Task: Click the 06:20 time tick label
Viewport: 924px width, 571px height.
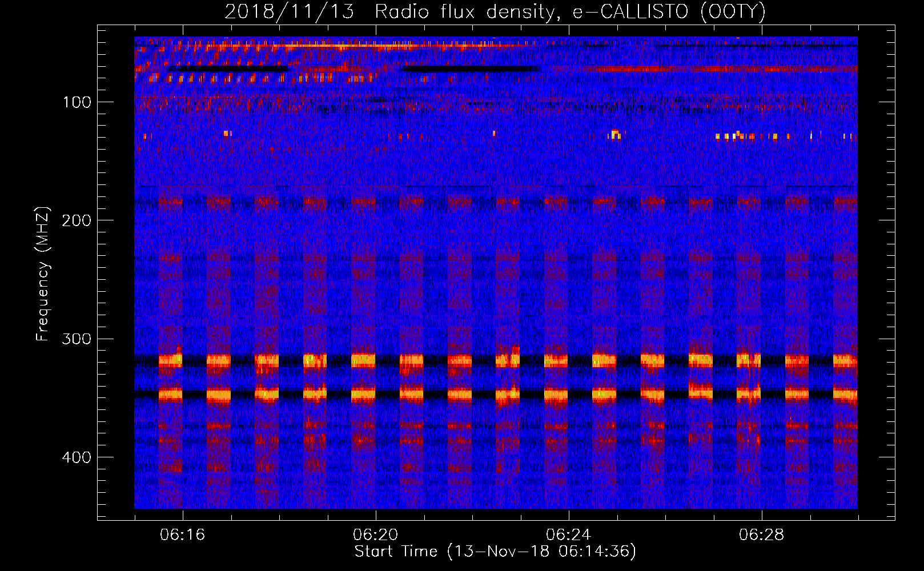Action: tap(376, 535)
